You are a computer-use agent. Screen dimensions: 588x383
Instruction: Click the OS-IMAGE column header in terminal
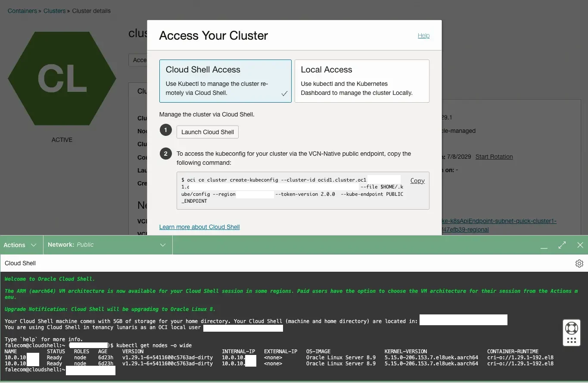tap(318, 352)
